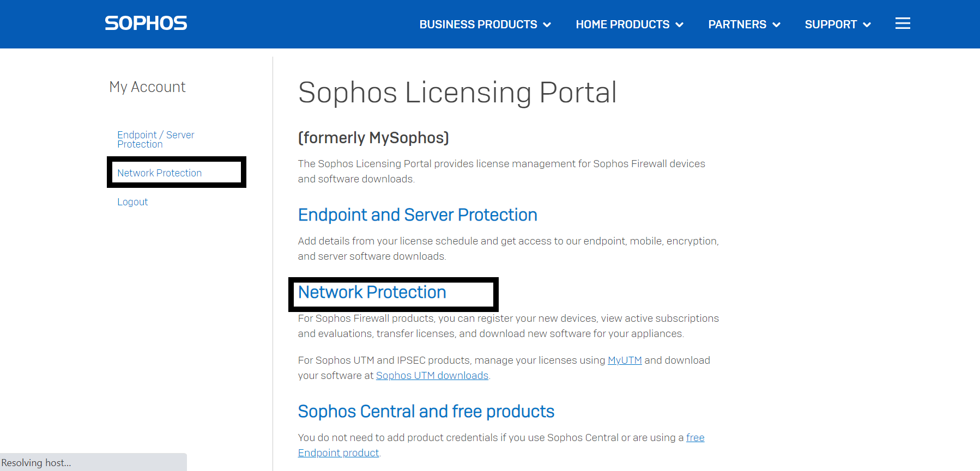The width and height of the screenshot is (980, 471).
Task: Expand the Home Products chevron
Action: coord(680,25)
